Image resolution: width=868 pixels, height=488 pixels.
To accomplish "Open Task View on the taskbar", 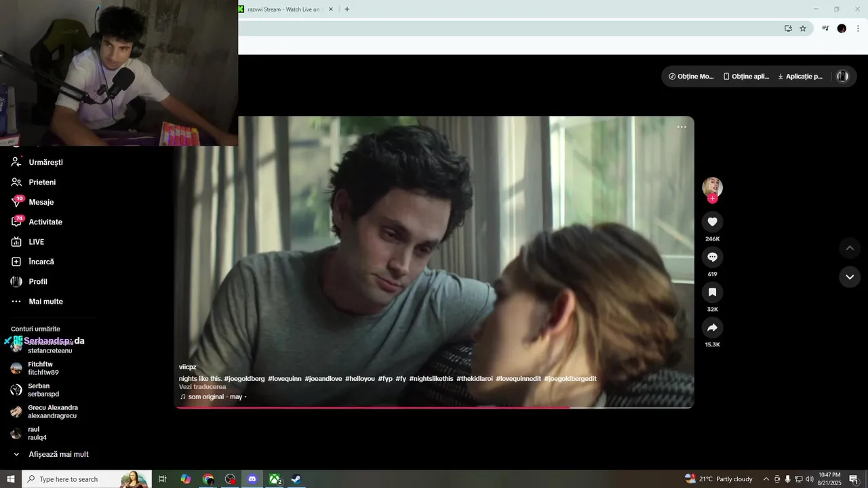I will [x=163, y=479].
